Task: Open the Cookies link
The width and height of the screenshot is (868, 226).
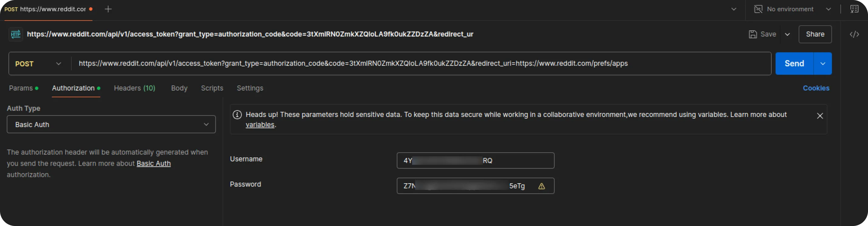Action: click(x=816, y=88)
